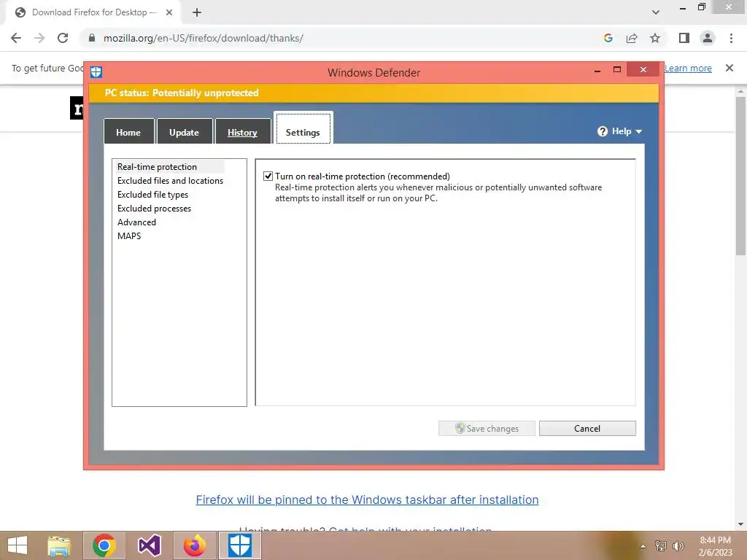Click Windows Defender taskbar icon
The width and height of the screenshot is (747, 560).
click(x=239, y=545)
